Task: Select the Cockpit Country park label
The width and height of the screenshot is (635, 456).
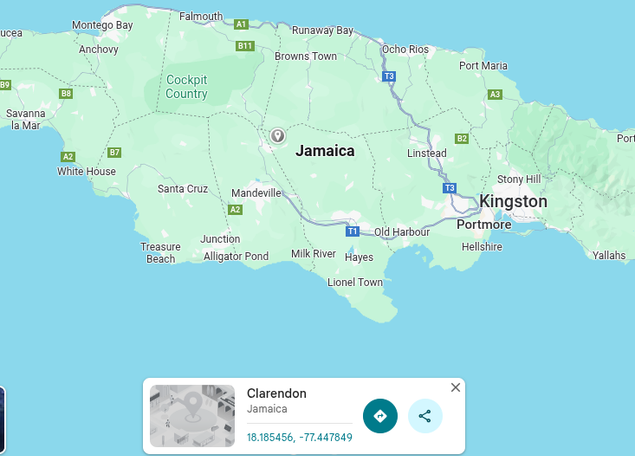Action: (x=186, y=87)
